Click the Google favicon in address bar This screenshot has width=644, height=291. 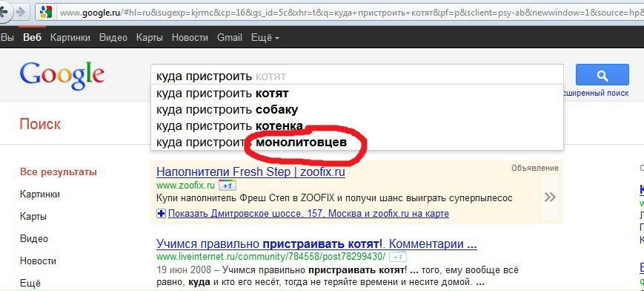point(45,13)
